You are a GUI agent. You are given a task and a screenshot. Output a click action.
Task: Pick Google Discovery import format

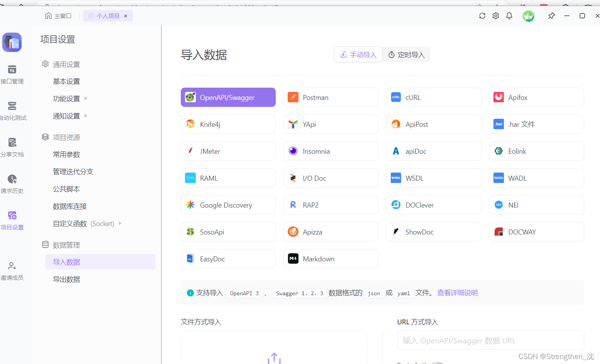(228, 205)
